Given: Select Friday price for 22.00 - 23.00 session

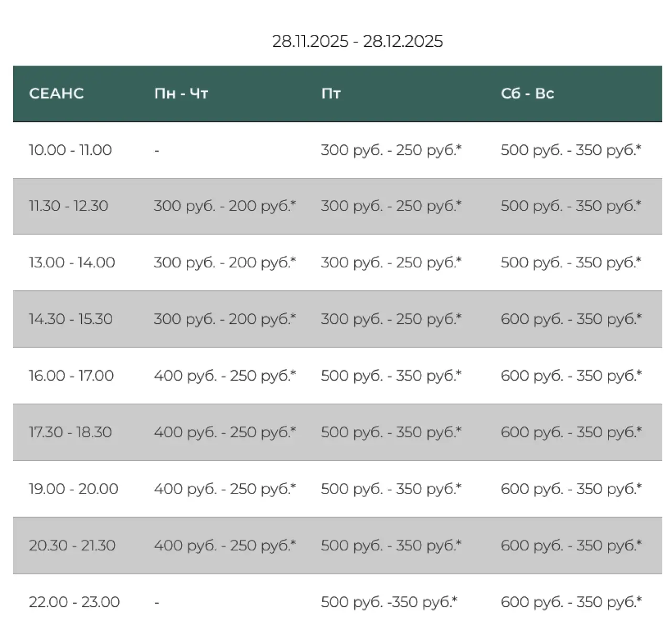Looking at the screenshot, I should click(389, 602).
